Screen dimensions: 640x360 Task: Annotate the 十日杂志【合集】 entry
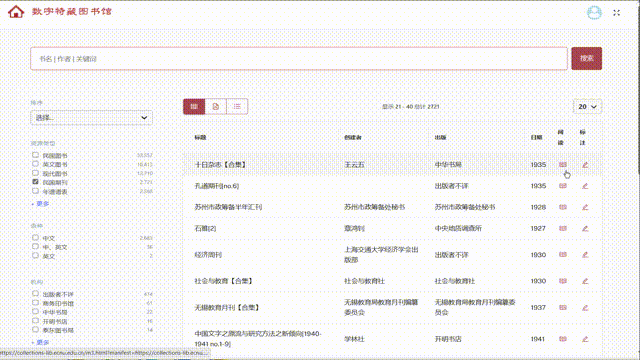coord(585,164)
